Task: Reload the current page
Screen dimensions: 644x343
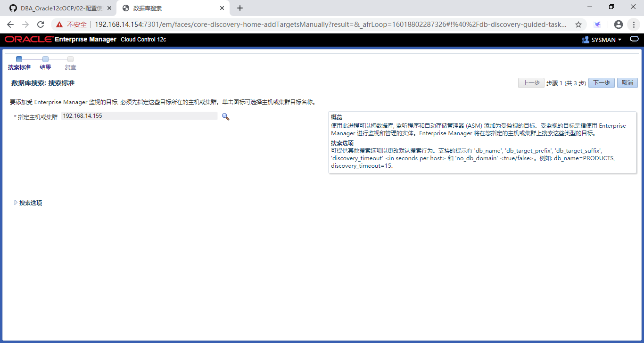Action: tap(41, 24)
